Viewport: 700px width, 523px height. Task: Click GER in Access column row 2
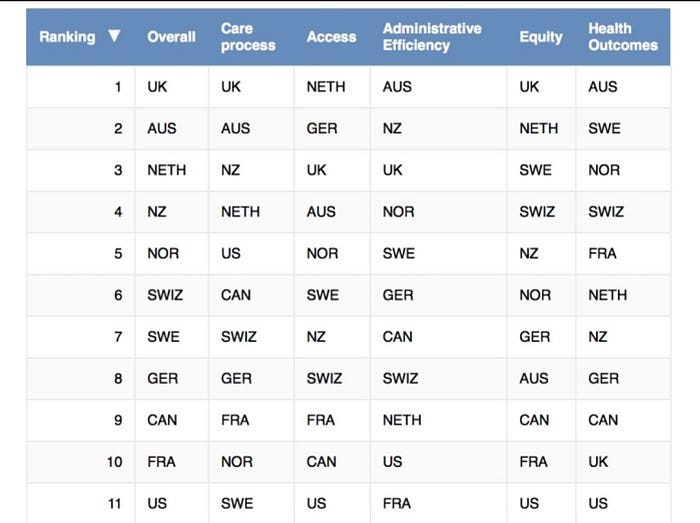click(x=322, y=129)
